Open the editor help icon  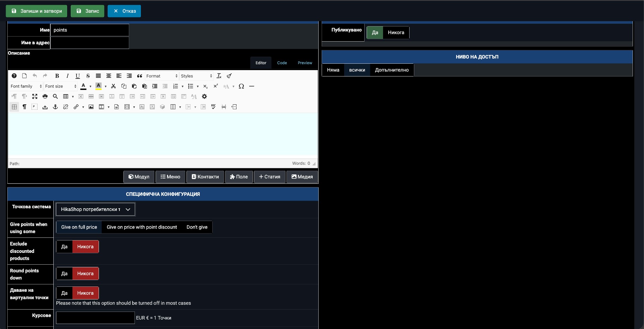[x=14, y=76]
